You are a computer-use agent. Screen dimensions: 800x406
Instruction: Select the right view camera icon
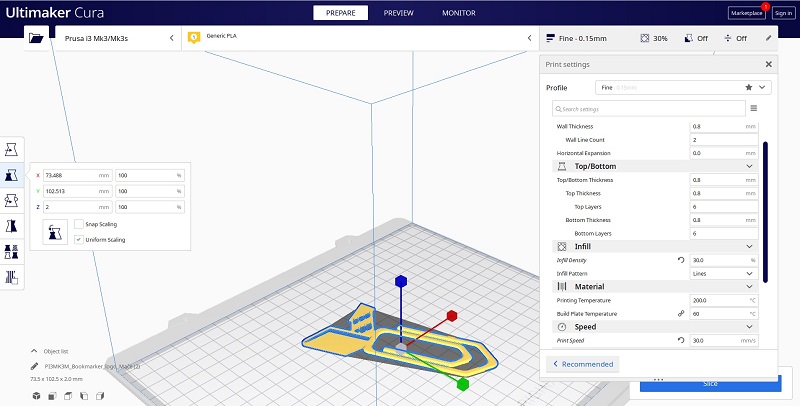(x=100, y=396)
